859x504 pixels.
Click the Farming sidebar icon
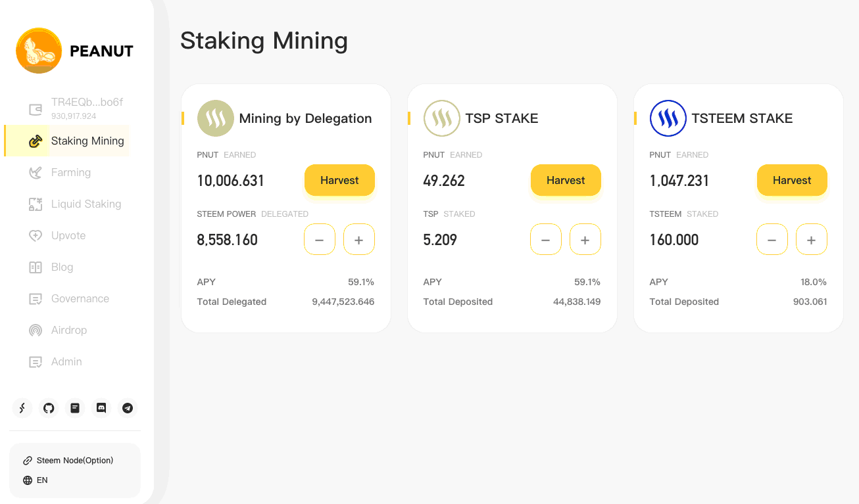(36, 172)
